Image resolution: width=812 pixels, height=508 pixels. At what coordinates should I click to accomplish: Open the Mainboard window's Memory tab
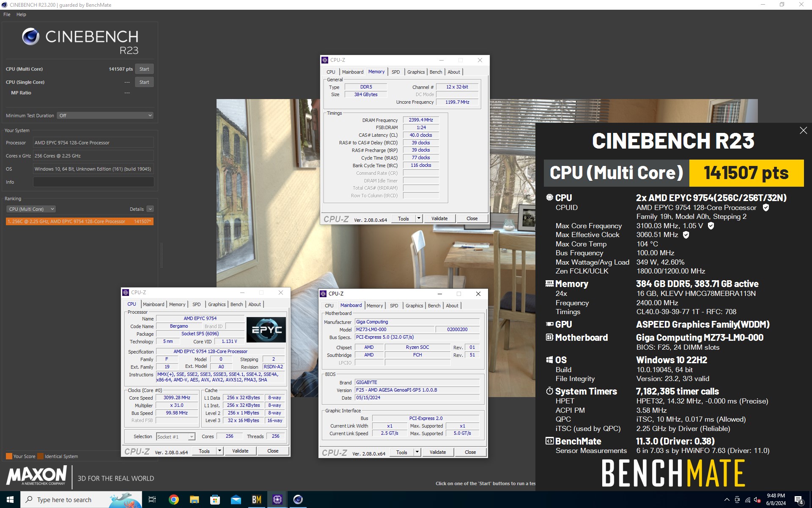(375, 306)
